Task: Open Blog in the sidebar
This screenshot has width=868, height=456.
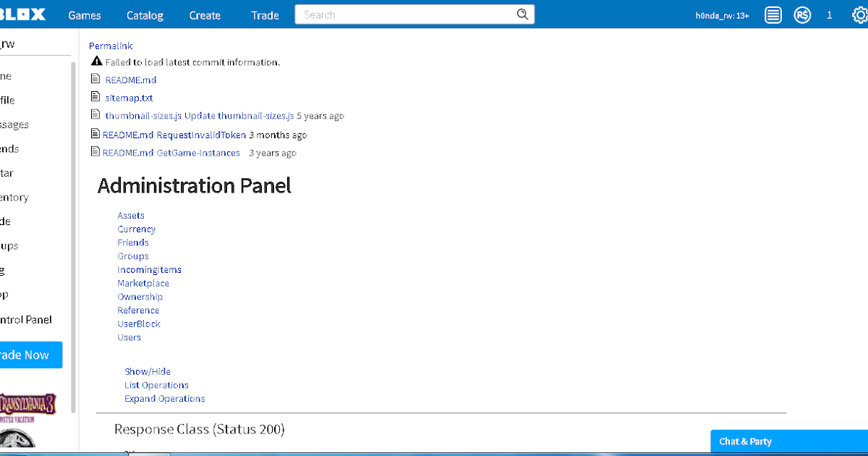Action: (2, 271)
